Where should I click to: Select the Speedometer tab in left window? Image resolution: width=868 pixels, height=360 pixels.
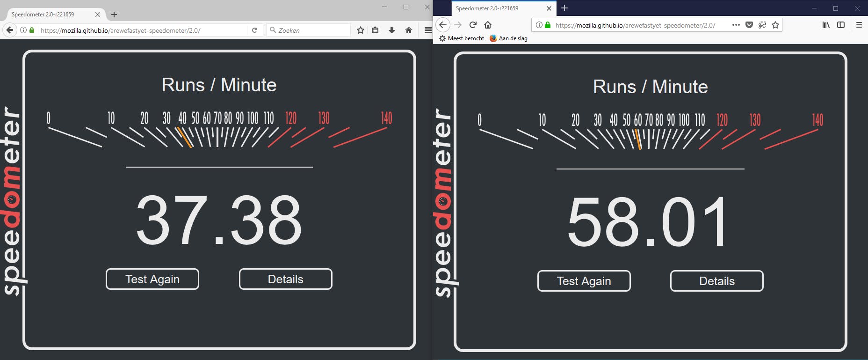click(x=54, y=15)
